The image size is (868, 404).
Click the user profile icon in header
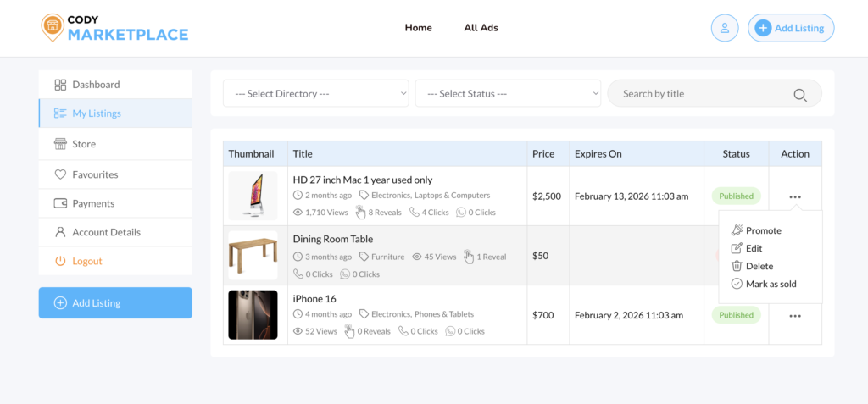coord(724,28)
